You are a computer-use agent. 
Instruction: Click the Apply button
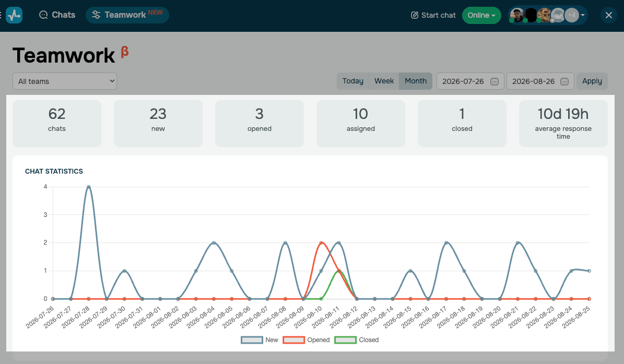pyautogui.click(x=592, y=81)
